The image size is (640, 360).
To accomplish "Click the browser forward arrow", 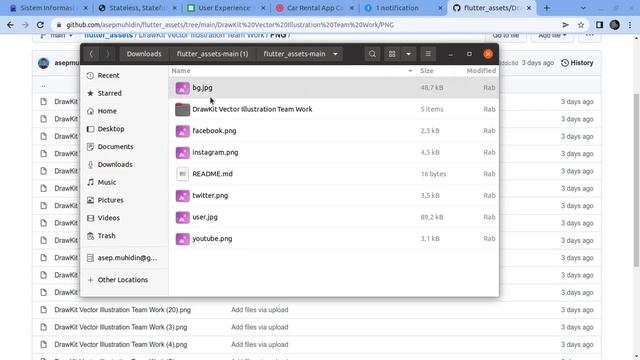I will pos(25,25).
